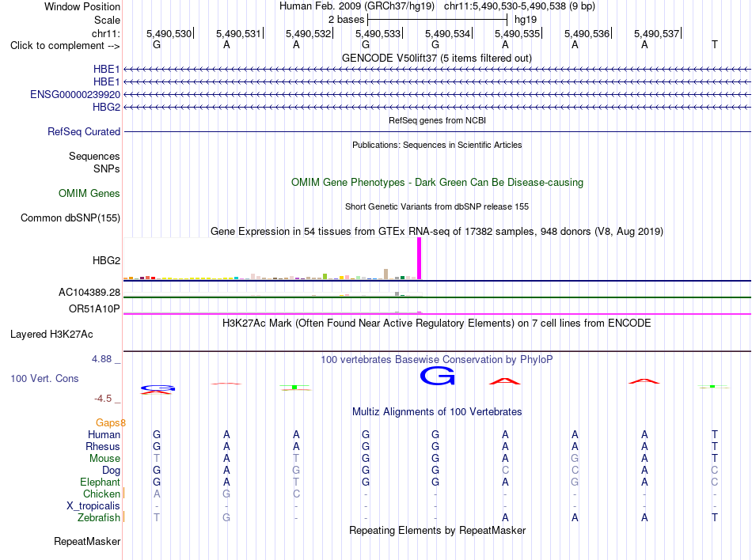Click the C base in the Chicken row

click(296, 494)
